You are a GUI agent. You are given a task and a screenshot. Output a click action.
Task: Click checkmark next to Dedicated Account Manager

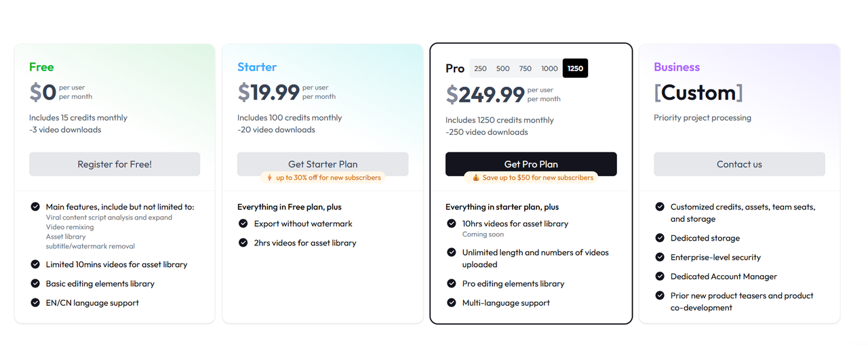pyautogui.click(x=660, y=277)
